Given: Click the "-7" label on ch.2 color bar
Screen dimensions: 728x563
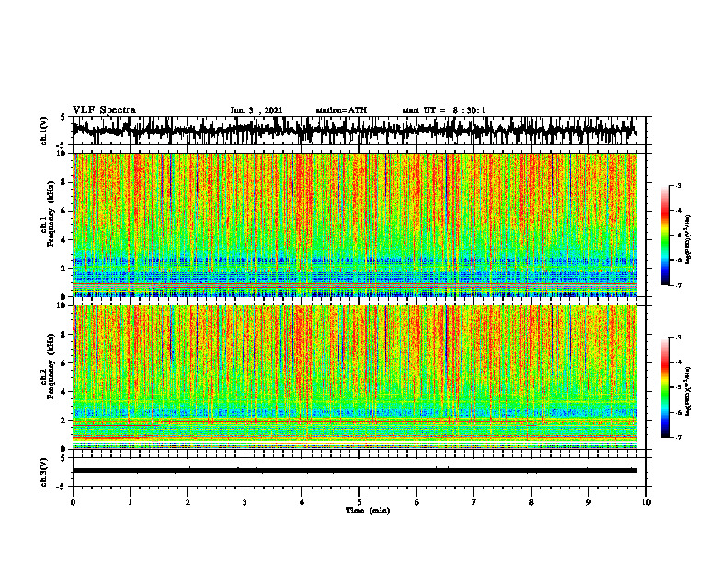Looking at the screenshot, I should [x=678, y=437].
